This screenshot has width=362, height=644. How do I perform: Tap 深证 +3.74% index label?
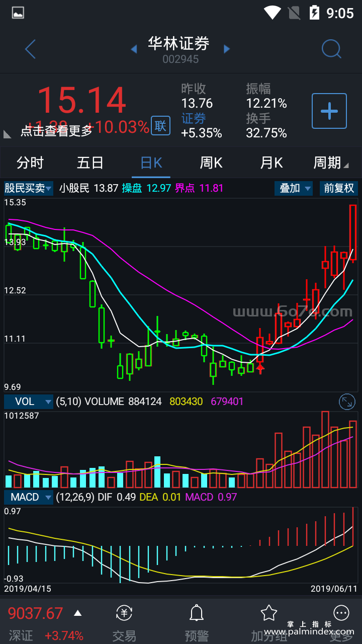46,635
